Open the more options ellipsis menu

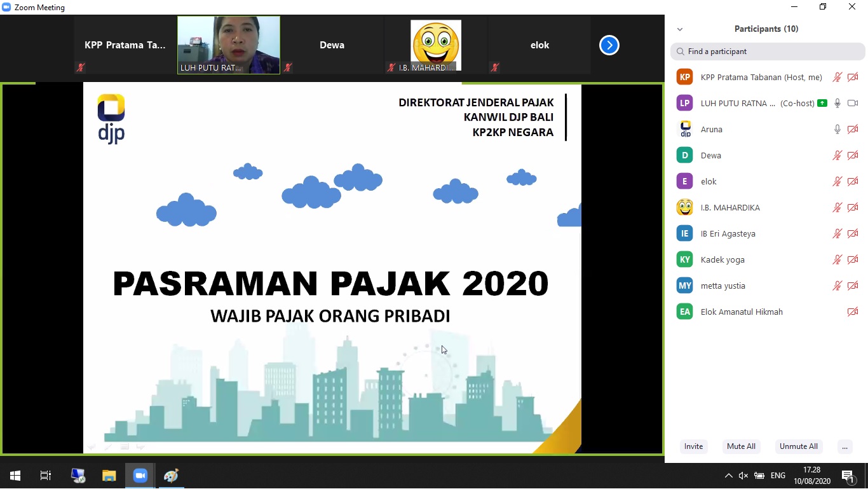(844, 446)
